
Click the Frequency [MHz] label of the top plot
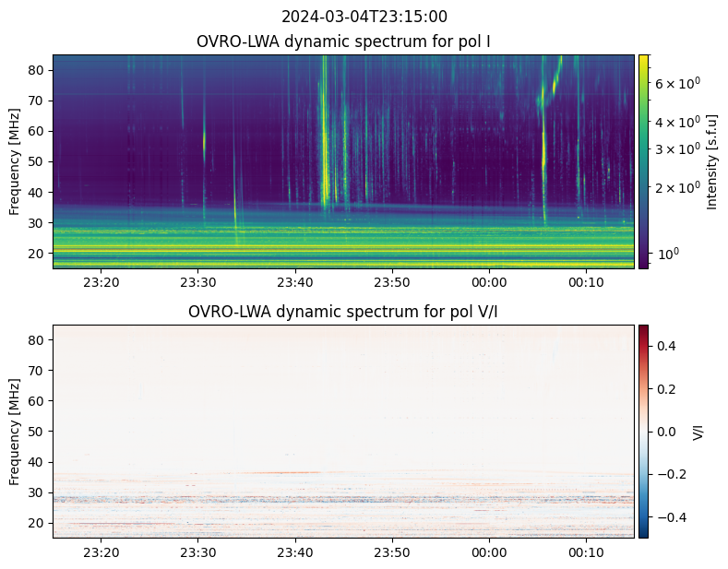(x=15, y=161)
